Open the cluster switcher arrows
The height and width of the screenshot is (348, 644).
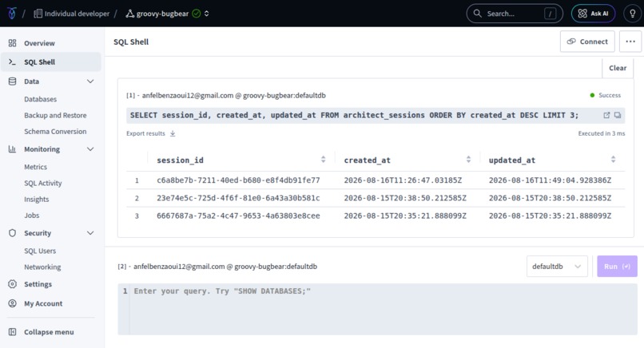pos(207,14)
